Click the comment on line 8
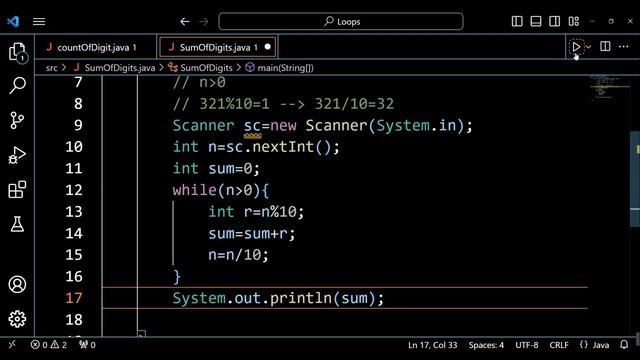The height and width of the screenshot is (360, 640). (x=283, y=104)
